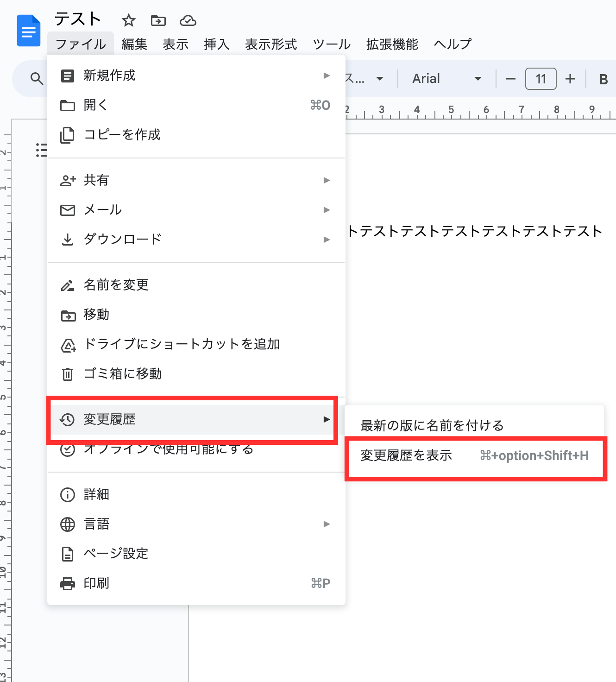Viewport: 616px width, 682px height.
Task: Select 変更履歴を表示 in submenu
Action: 474,456
